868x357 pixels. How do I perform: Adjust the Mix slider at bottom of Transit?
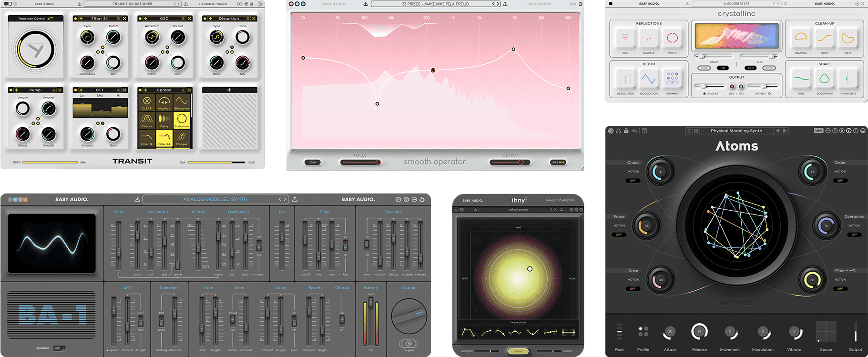click(50, 163)
